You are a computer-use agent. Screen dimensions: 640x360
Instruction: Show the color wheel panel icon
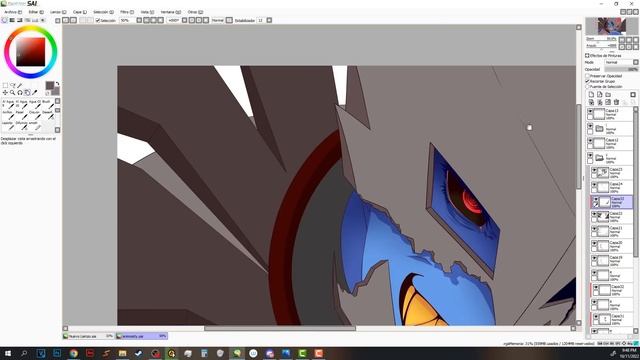coord(5,20)
